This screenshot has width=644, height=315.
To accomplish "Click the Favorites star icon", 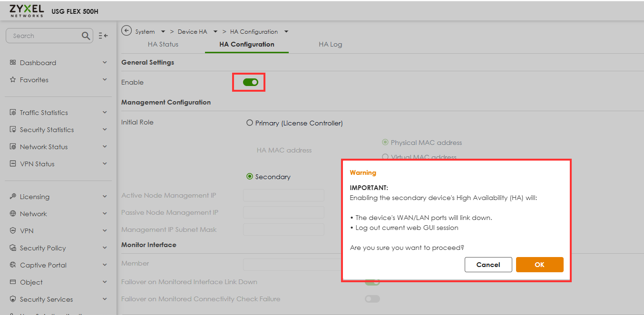I will click(13, 80).
